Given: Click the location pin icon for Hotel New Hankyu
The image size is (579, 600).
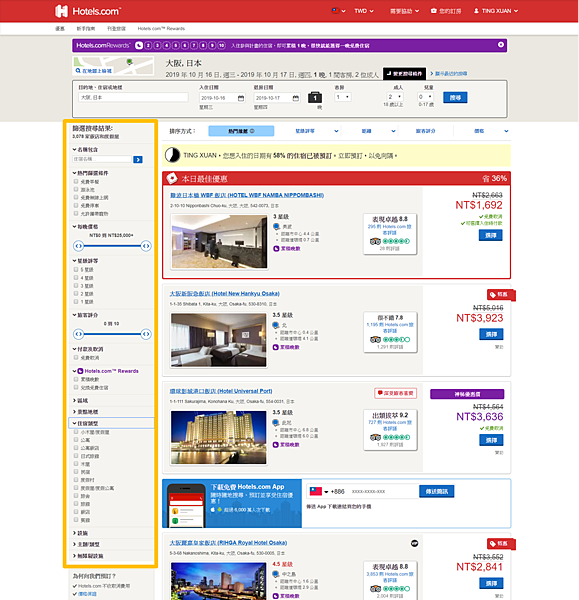Looking at the screenshot, I should coord(276,325).
